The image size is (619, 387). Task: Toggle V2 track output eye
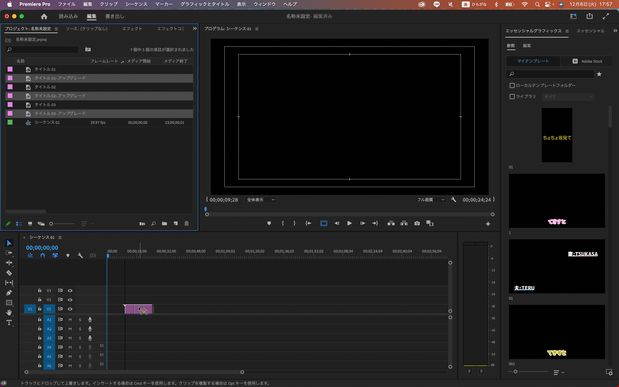point(70,300)
